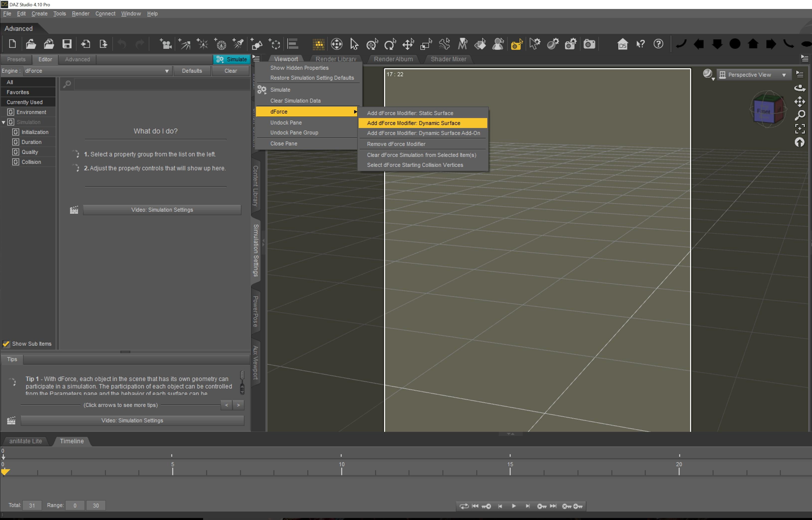
Task: Click the Render camera icon
Action: pyautogui.click(x=589, y=44)
